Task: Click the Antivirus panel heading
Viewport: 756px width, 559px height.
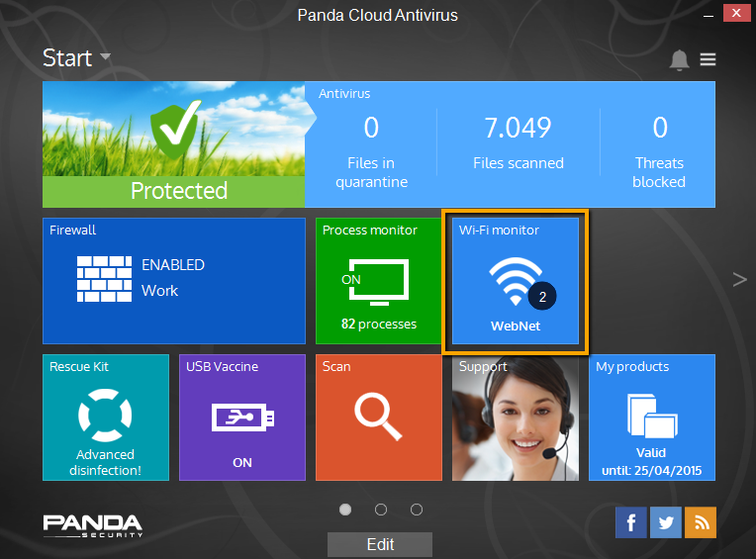Action: tap(344, 93)
